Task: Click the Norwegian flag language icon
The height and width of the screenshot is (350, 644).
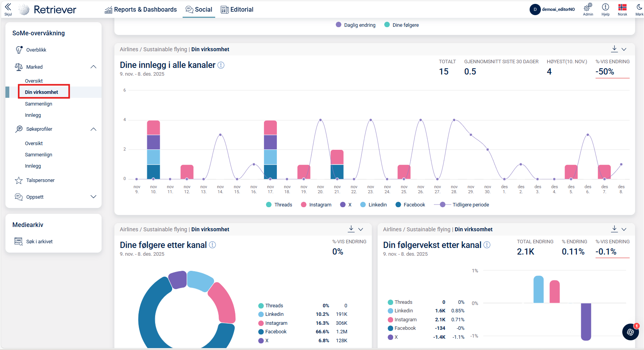Action: [x=622, y=7]
